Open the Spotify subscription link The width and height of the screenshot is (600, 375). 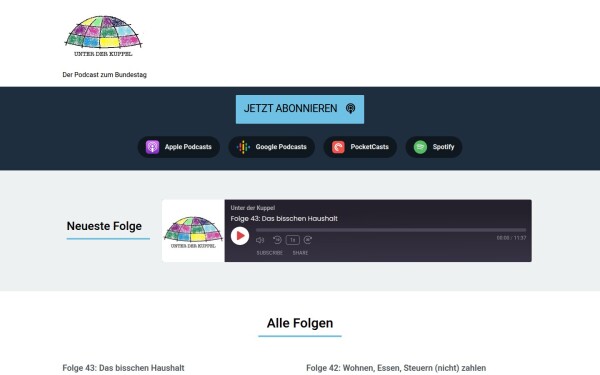click(x=434, y=147)
